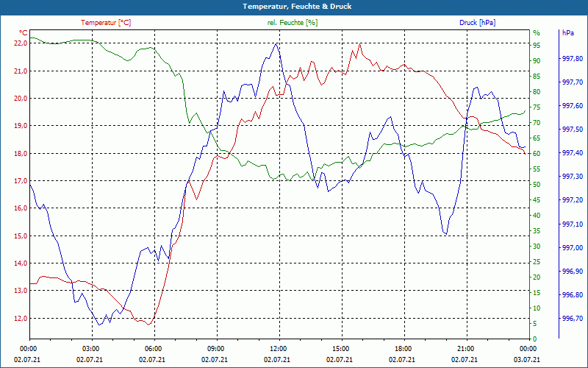Click the '12:00' time axis label
This screenshot has width=588, height=368.
[x=279, y=348]
